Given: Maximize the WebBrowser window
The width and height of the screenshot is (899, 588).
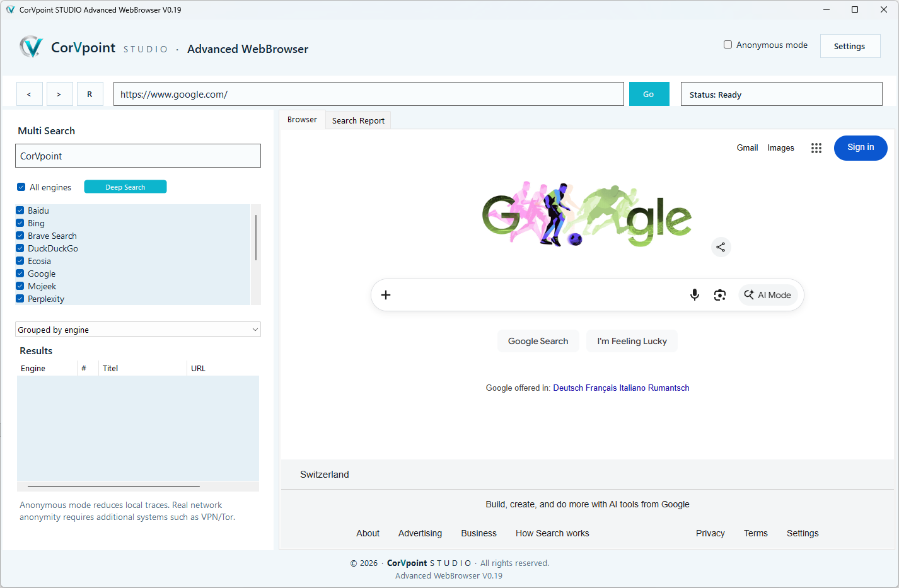Looking at the screenshot, I should click(855, 9).
